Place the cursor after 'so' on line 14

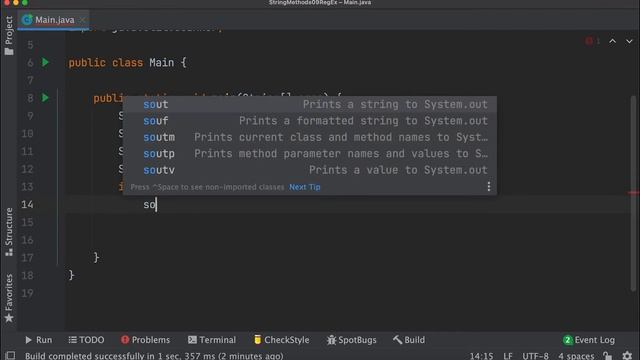[157, 204]
